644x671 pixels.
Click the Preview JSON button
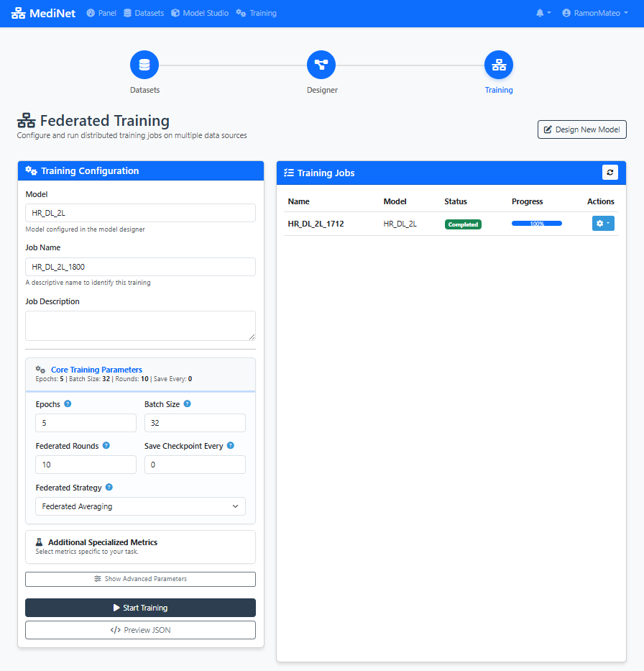click(x=140, y=630)
